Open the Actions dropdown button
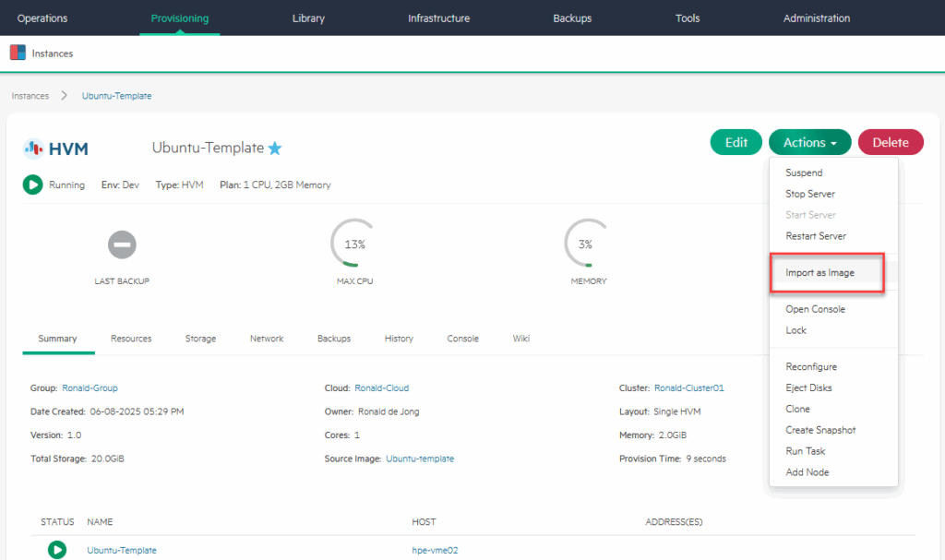 (809, 142)
